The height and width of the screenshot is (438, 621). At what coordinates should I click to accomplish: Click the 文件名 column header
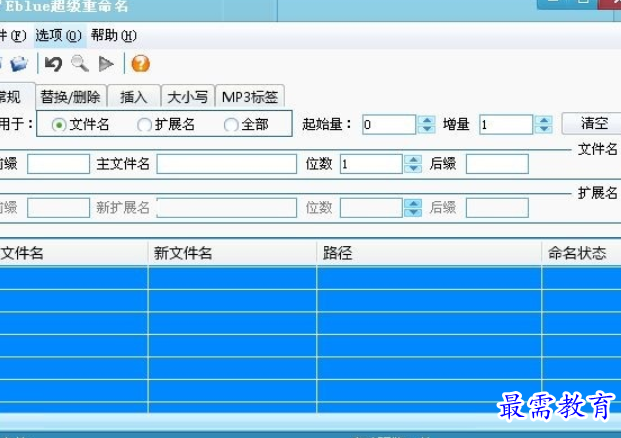pos(74,253)
